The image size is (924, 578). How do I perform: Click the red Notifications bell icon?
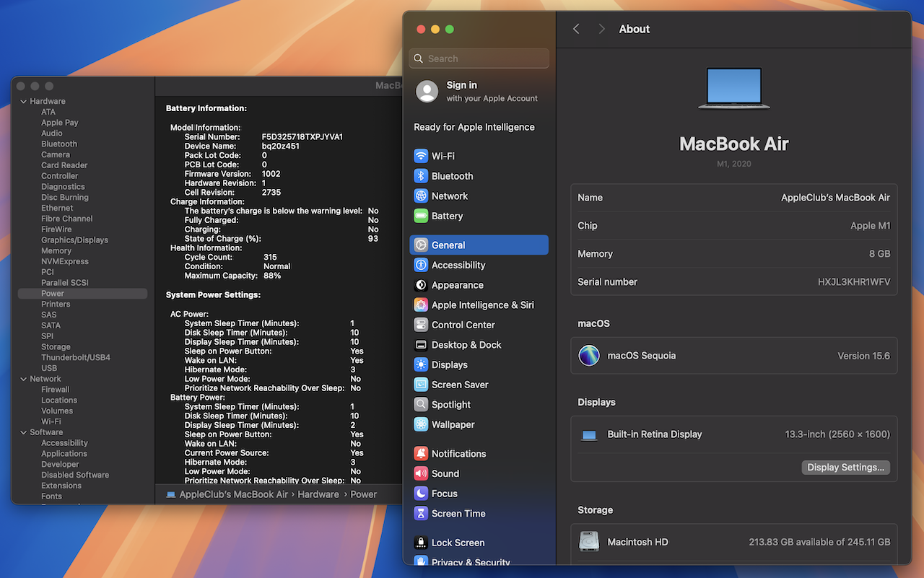421,454
